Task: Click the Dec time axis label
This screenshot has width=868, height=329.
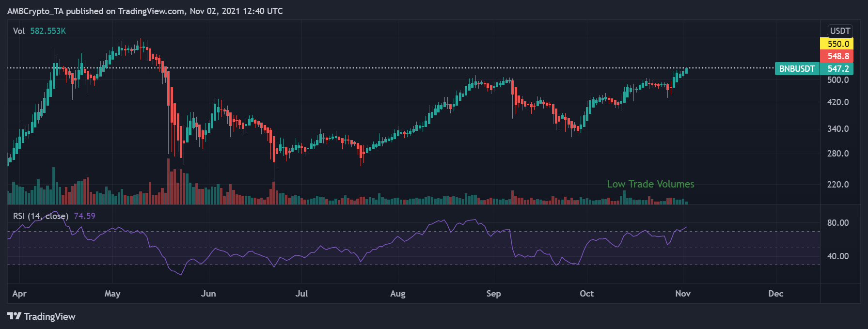Action: (x=775, y=294)
